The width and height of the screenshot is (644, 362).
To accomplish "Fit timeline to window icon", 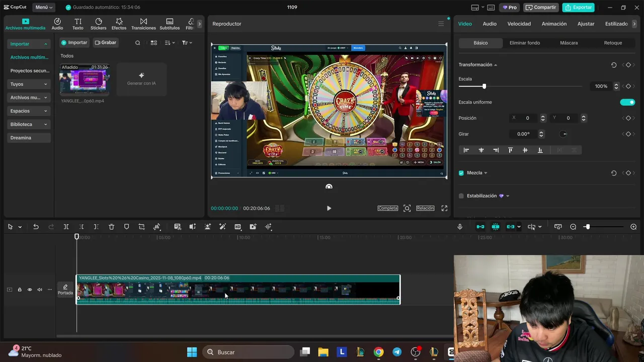I will point(558,227).
